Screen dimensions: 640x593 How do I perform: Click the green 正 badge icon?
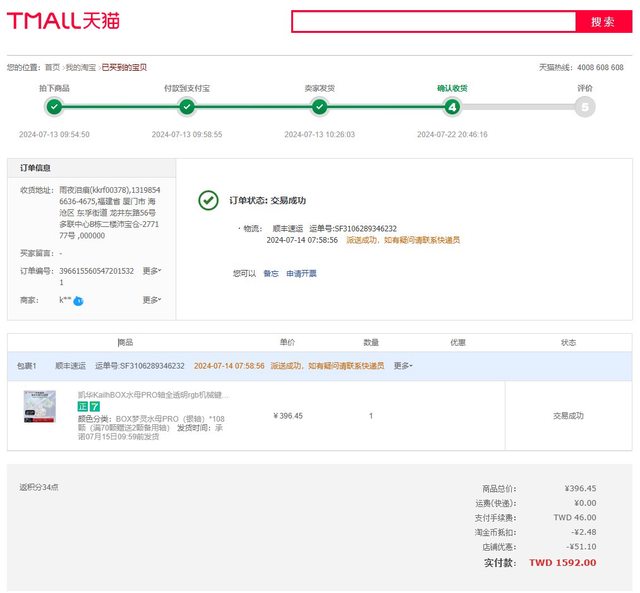coord(83,406)
